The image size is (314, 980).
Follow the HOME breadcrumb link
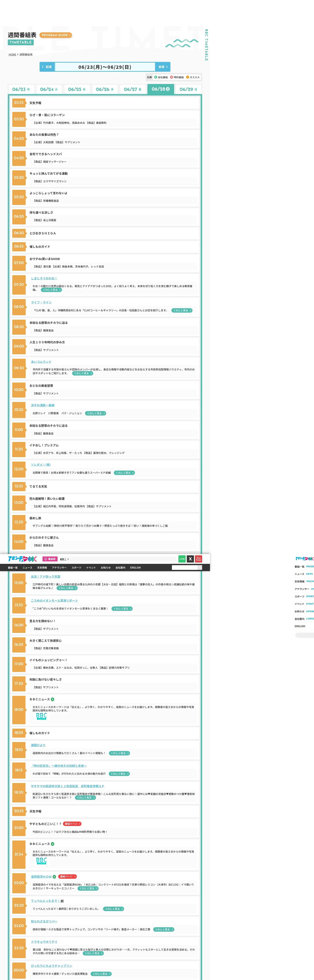(13, 55)
